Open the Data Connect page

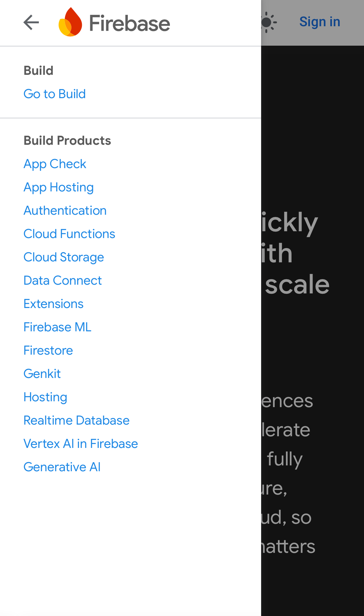tap(62, 280)
